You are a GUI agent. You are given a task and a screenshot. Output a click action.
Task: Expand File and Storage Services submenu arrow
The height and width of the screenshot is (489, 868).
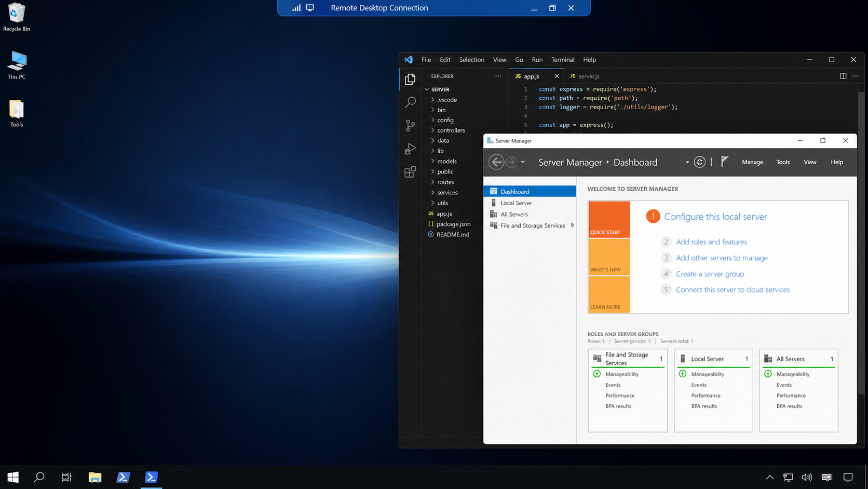pos(572,226)
